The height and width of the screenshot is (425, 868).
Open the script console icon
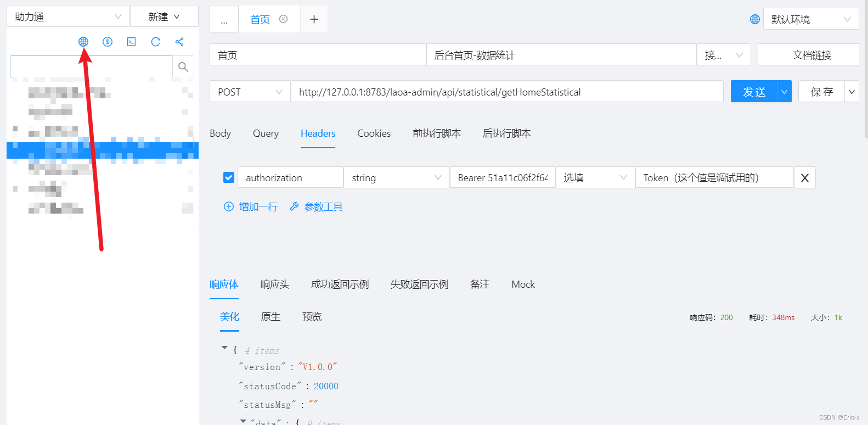tap(132, 42)
